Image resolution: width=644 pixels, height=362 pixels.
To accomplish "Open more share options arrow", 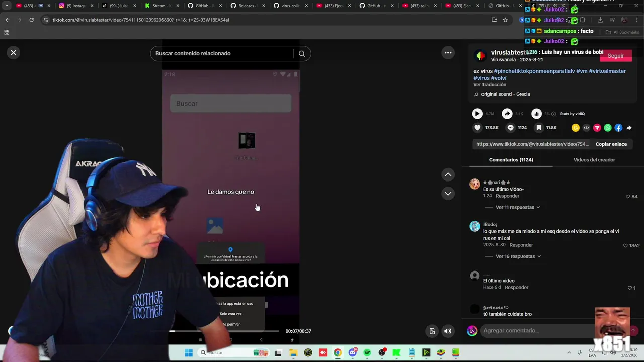I will 629,128.
